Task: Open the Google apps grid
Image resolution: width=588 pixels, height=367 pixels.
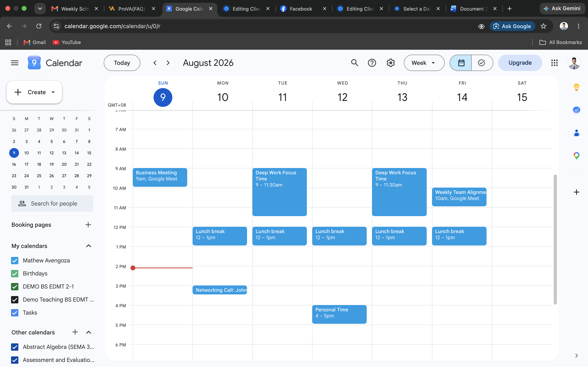Action: [554, 63]
